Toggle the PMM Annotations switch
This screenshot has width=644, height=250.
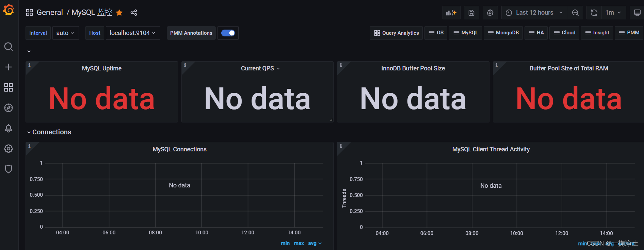(228, 33)
